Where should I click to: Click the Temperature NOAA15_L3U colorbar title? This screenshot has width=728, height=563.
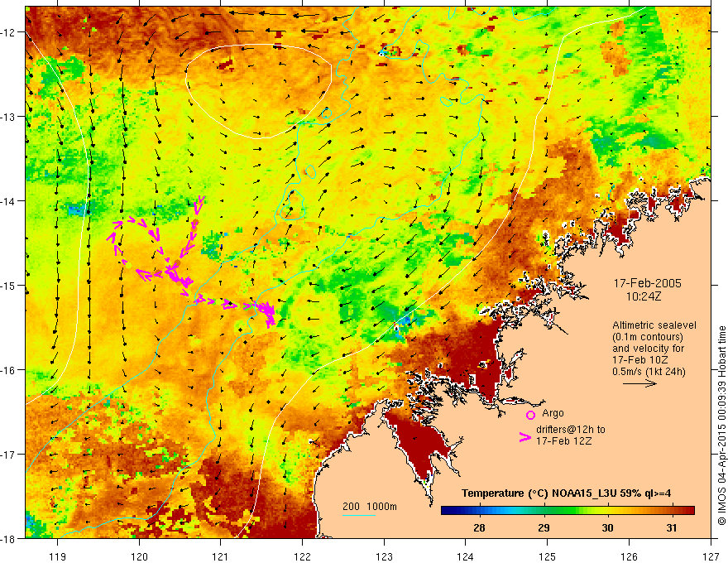(x=566, y=493)
